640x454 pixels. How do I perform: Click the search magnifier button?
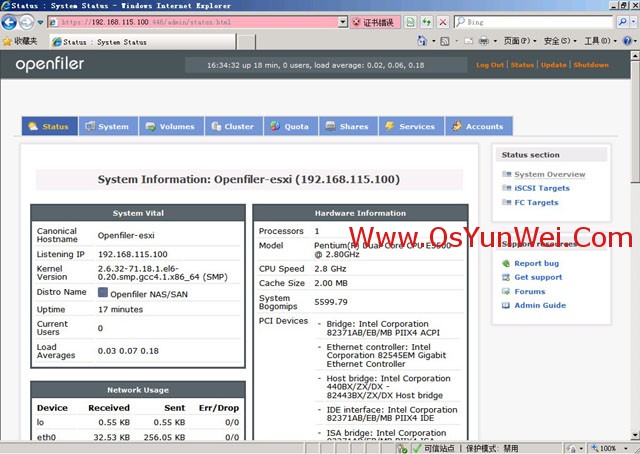pos(622,22)
